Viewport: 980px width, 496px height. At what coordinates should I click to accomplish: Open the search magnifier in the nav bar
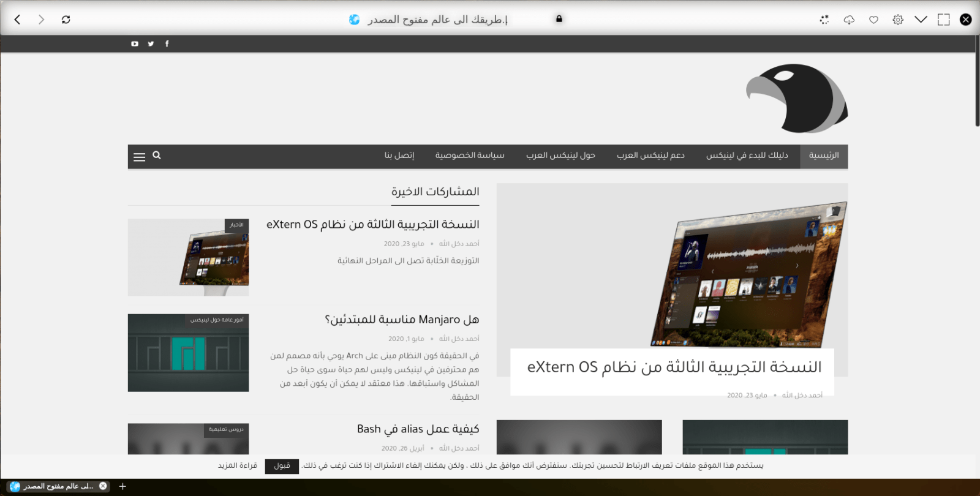coord(157,156)
